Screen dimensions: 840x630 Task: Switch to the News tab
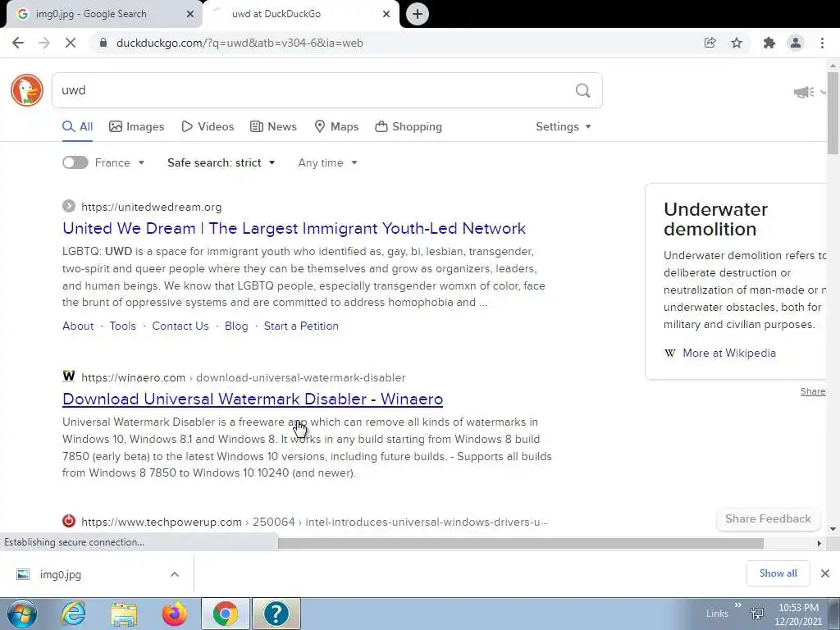coord(273,127)
